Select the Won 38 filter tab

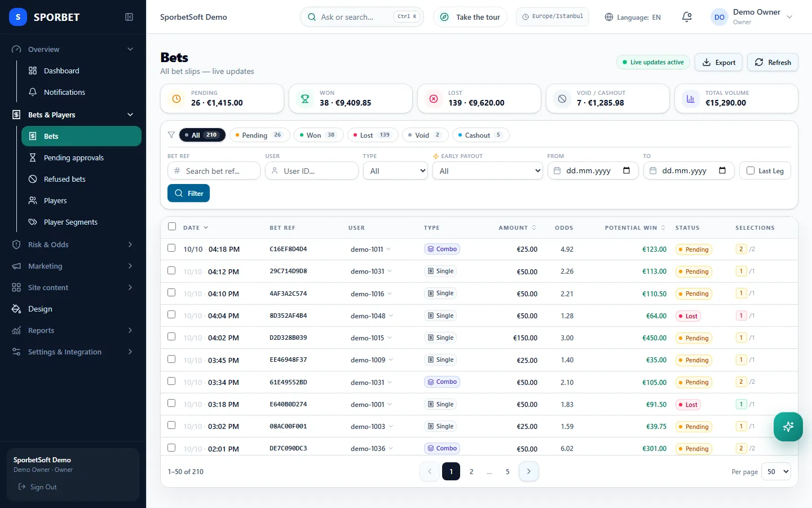319,135
